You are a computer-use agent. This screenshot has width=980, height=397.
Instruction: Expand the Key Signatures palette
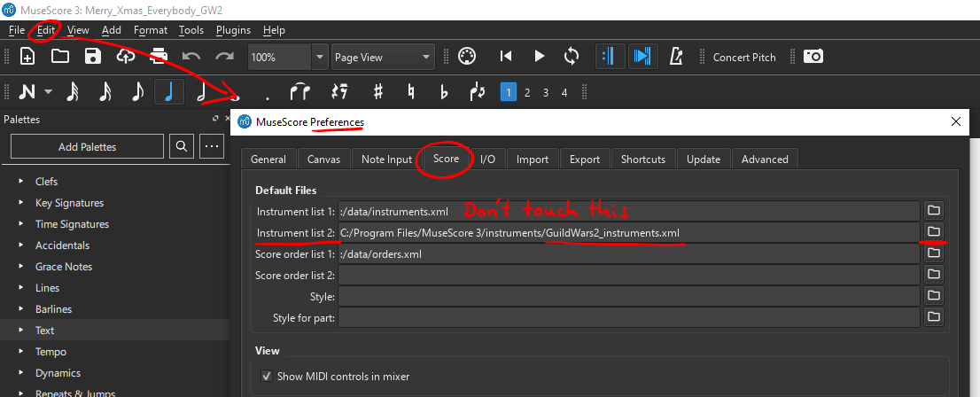pos(21,203)
